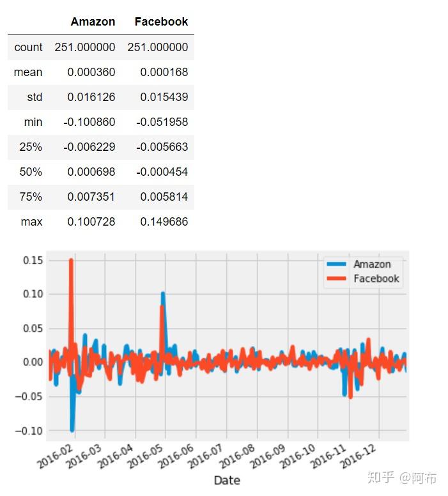448x496 pixels.
Task: Click the red Facebook legend line swatch
Action: click(x=336, y=279)
